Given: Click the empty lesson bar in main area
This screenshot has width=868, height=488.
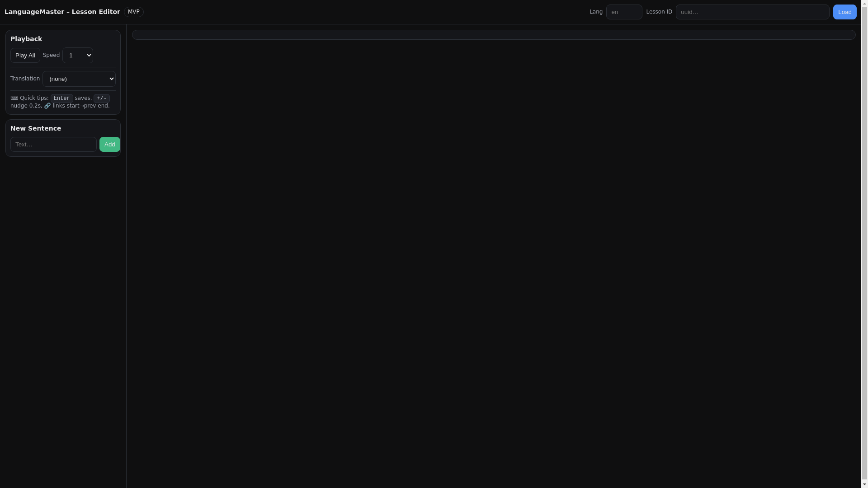Looking at the screenshot, I should [494, 35].
